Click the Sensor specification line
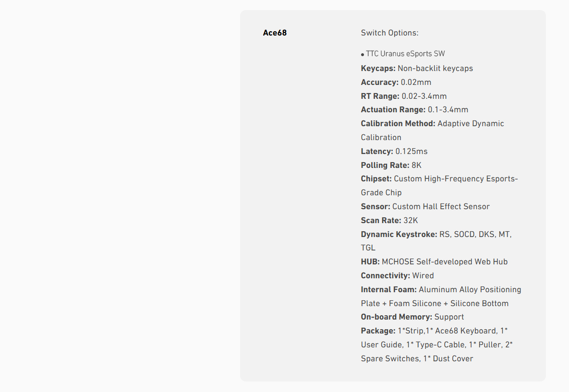The height and width of the screenshot is (392, 569). click(425, 207)
